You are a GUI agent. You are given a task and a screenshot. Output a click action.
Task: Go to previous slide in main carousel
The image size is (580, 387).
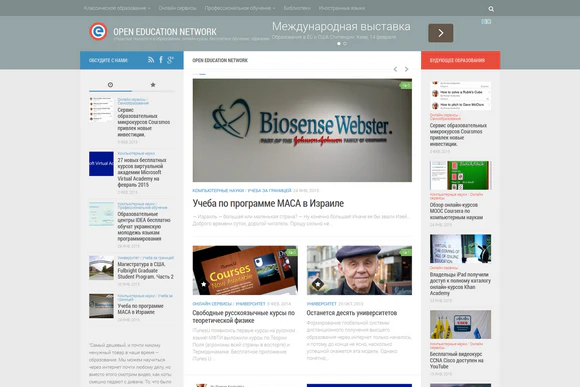coord(395,69)
